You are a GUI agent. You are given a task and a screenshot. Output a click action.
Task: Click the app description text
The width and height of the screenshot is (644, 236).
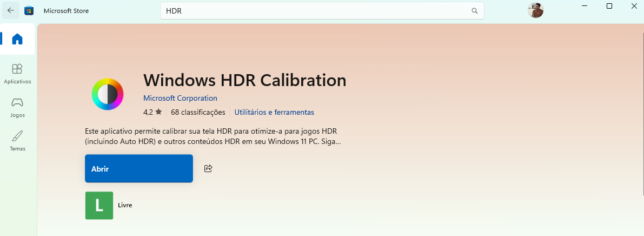pos(213,136)
